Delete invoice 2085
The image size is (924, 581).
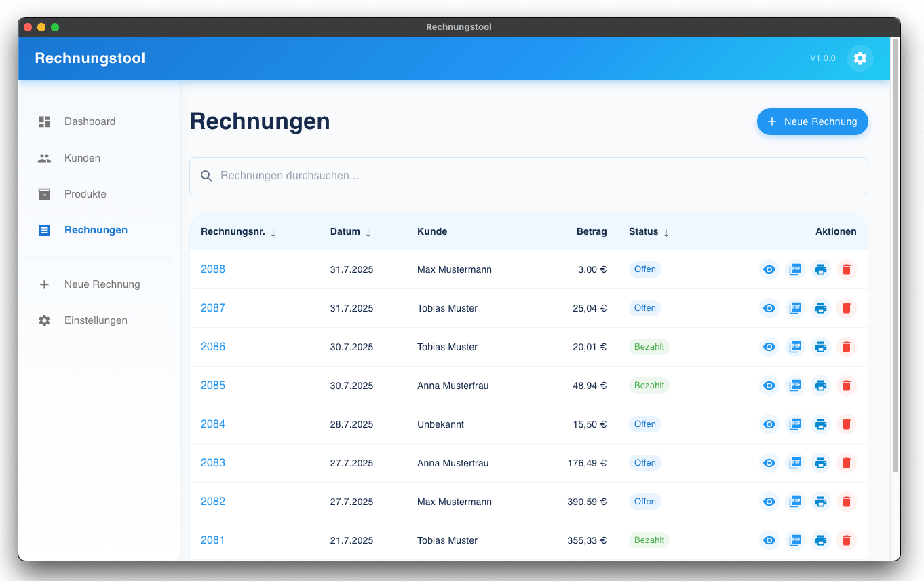(847, 386)
